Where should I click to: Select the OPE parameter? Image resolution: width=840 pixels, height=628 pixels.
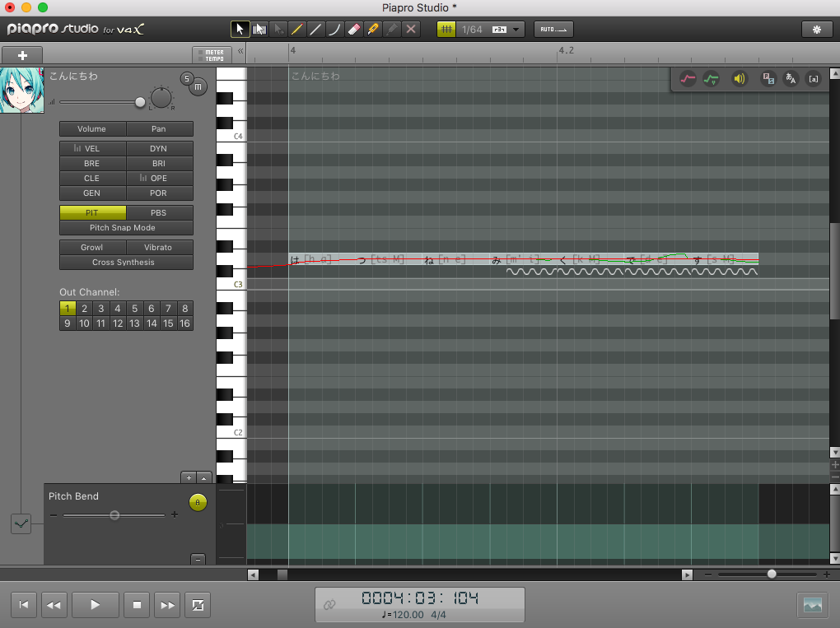tap(160, 179)
